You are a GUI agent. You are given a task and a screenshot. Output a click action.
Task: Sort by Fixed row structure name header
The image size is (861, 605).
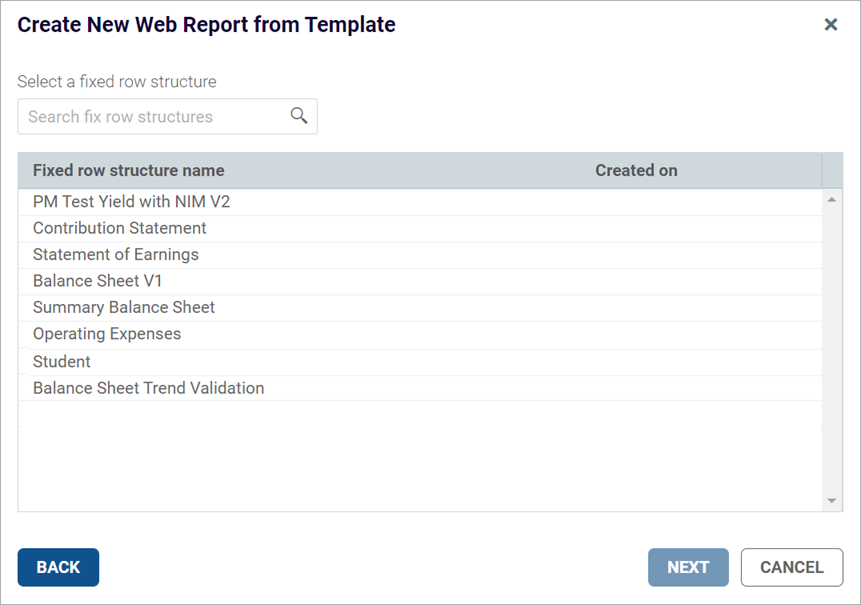tap(129, 170)
